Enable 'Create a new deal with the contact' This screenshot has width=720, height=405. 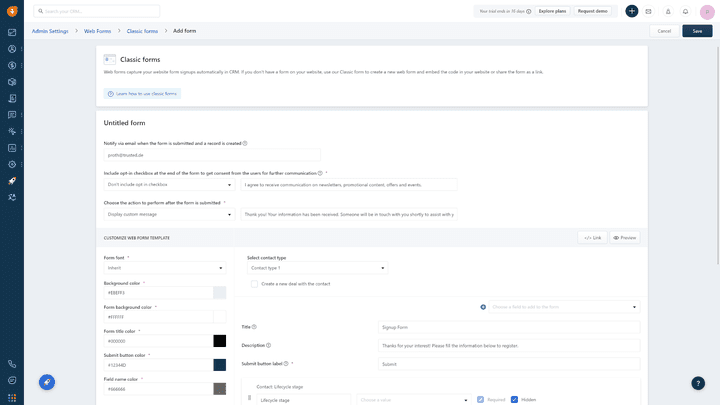255,284
